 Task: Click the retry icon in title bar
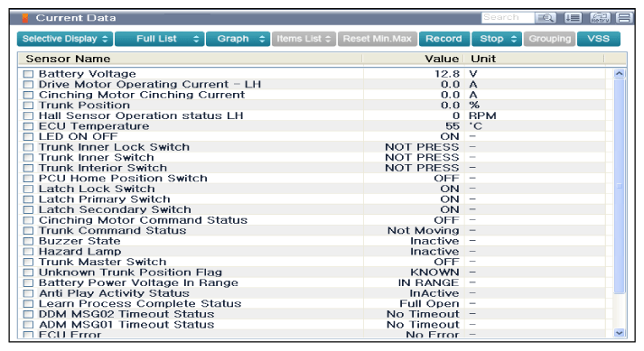click(600, 18)
